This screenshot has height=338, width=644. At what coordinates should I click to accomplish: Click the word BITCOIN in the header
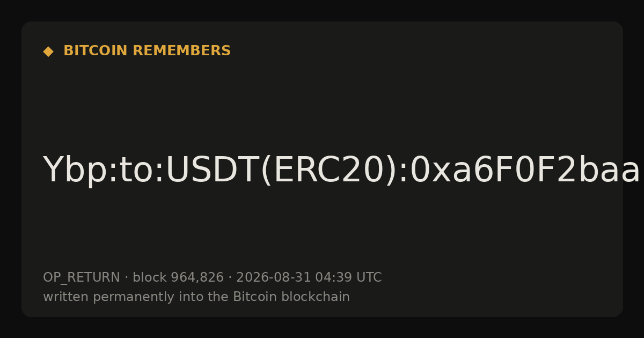96,51
